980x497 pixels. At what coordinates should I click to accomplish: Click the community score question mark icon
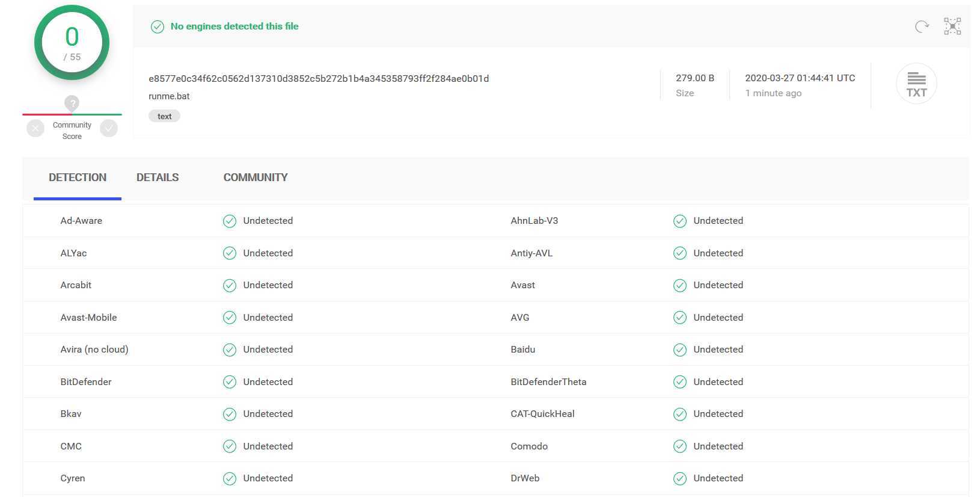coord(72,103)
